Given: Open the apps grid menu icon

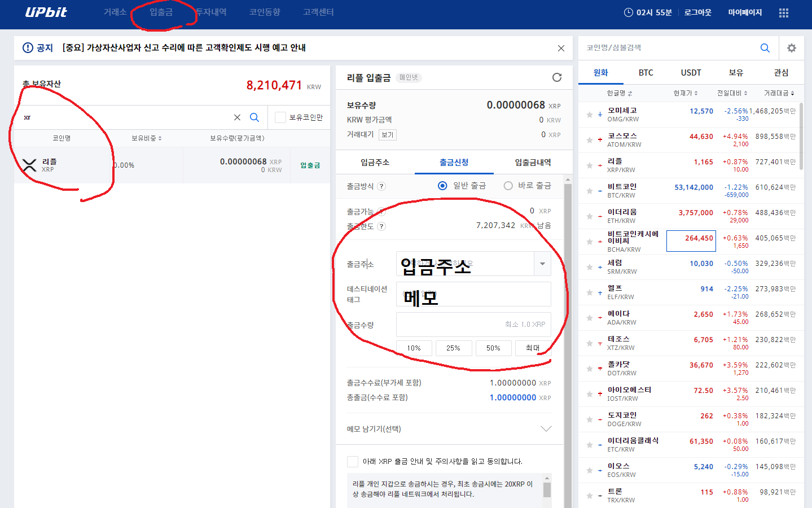Looking at the screenshot, I should click(x=784, y=12).
